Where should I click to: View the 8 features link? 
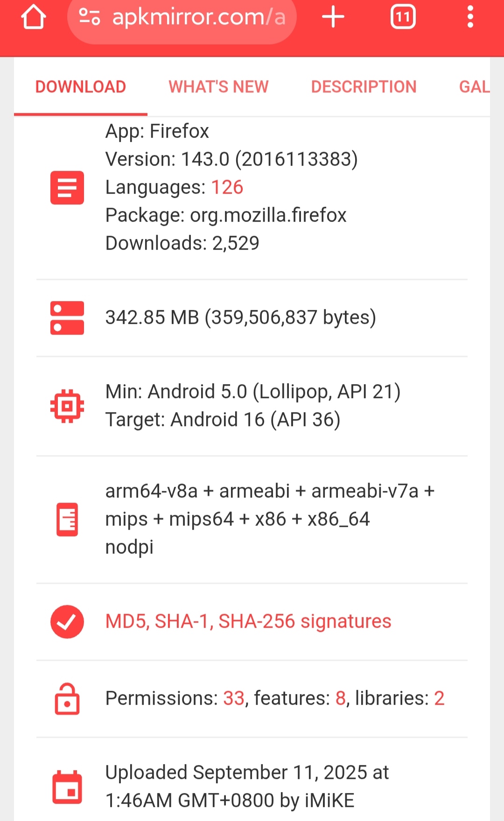[341, 698]
